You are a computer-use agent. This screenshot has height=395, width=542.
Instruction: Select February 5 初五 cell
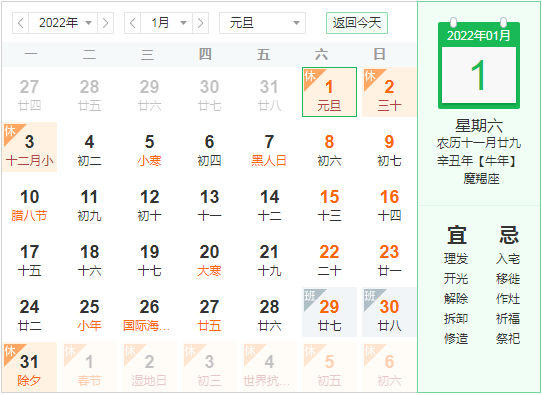tap(329, 367)
